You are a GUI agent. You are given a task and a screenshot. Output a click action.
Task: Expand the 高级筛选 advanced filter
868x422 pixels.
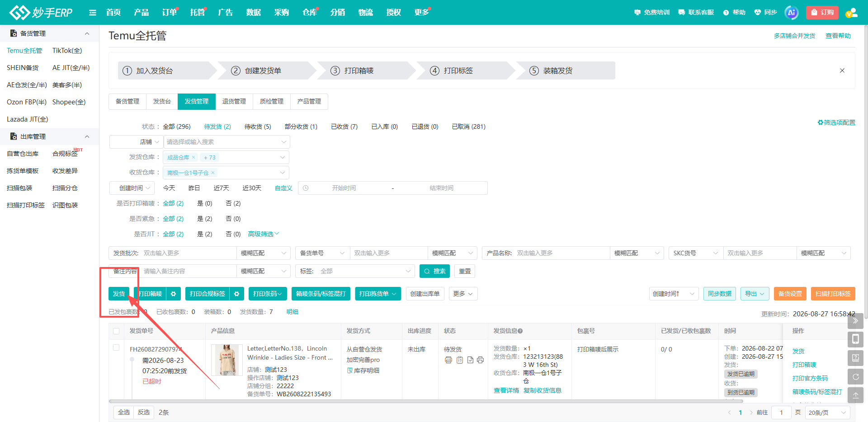pos(264,234)
